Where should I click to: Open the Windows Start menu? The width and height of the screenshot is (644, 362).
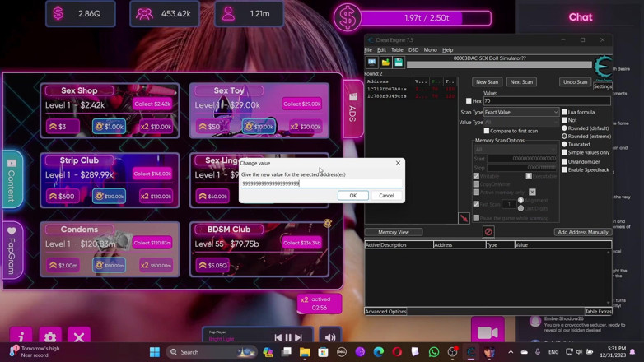155,352
